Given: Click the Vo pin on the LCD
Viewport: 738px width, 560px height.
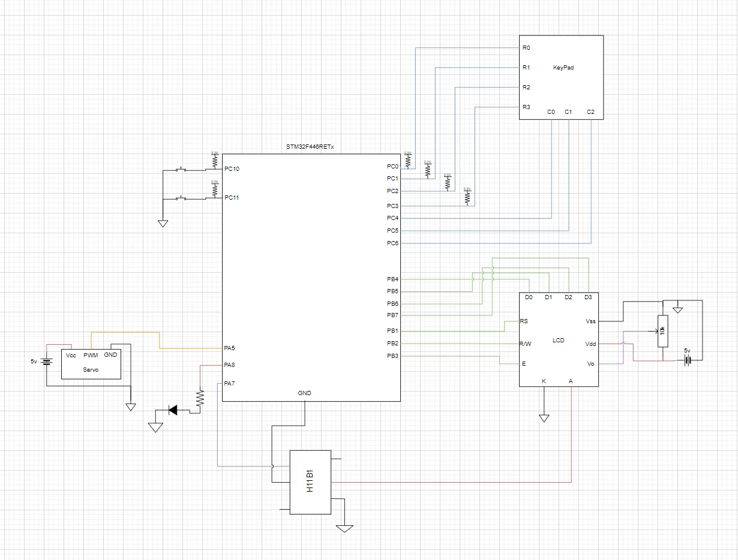Looking at the screenshot, I should [x=590, y=364].
